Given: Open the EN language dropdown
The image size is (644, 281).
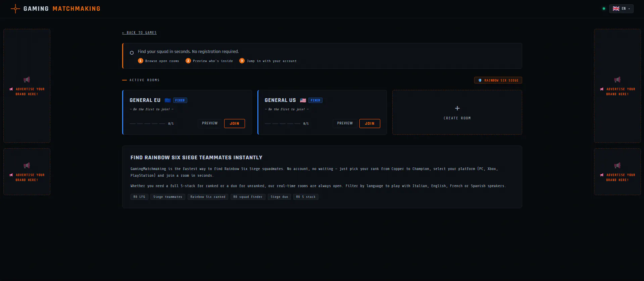Looking at the screenshot, I should (x=621, y=9).
